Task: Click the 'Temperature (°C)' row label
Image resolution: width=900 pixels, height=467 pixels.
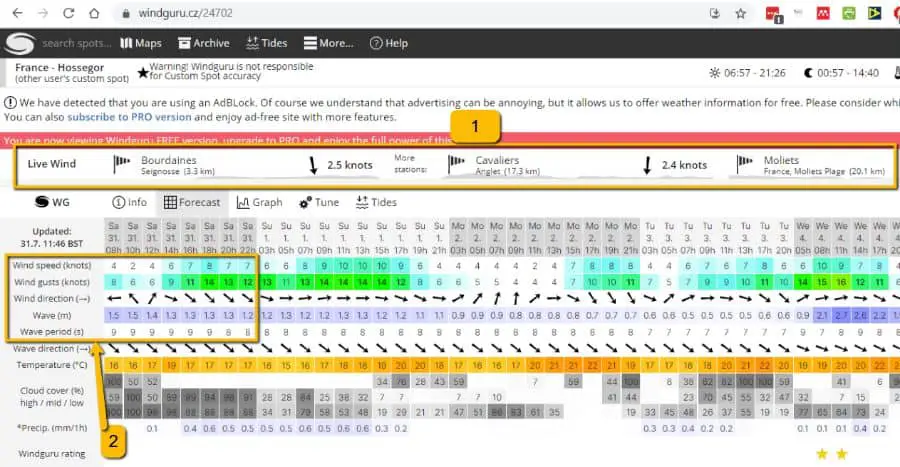Action: pyautogui.click(x=52, y=365)
